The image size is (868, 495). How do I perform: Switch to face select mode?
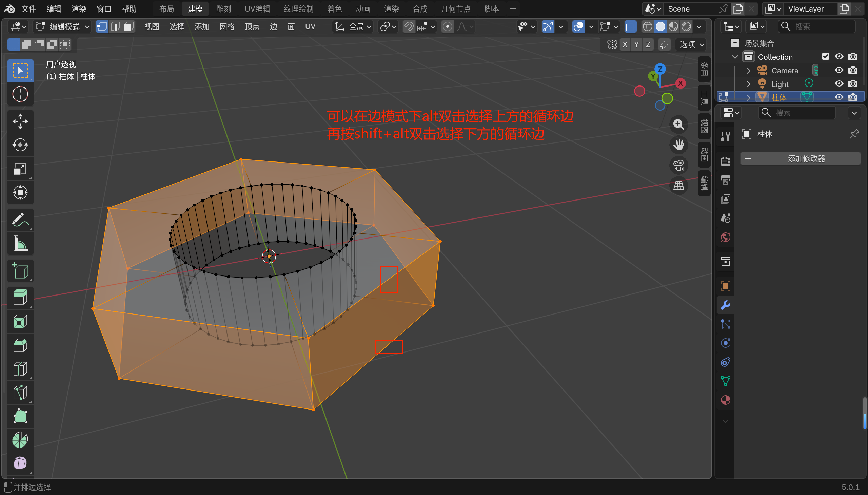click(129, 26)
